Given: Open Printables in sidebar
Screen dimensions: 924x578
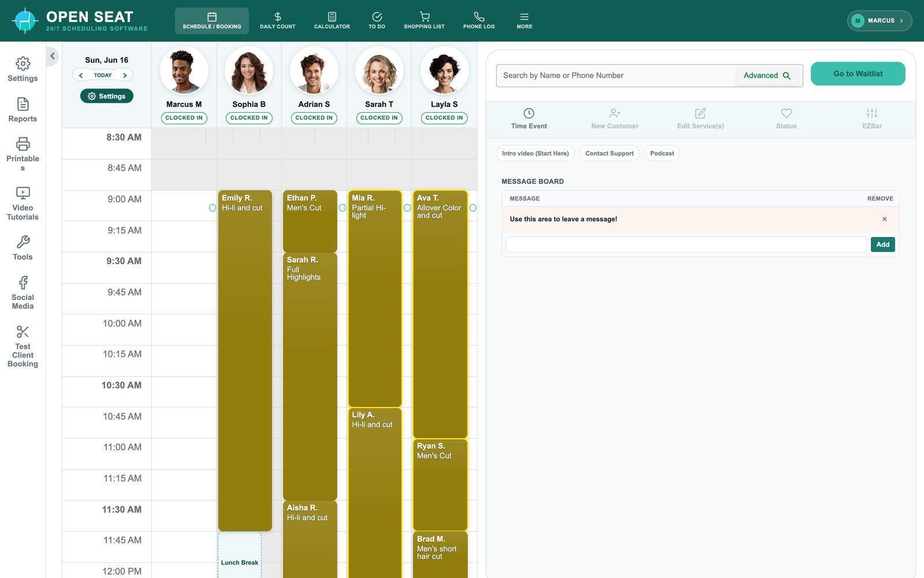Looking at the screenshot, I should [x=23, y=154].
